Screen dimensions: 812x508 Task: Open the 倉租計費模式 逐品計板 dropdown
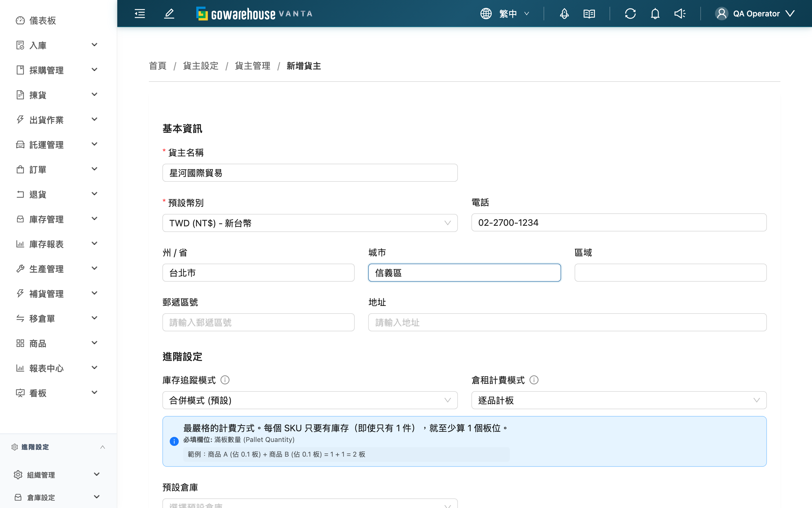[x=619, y=400]
